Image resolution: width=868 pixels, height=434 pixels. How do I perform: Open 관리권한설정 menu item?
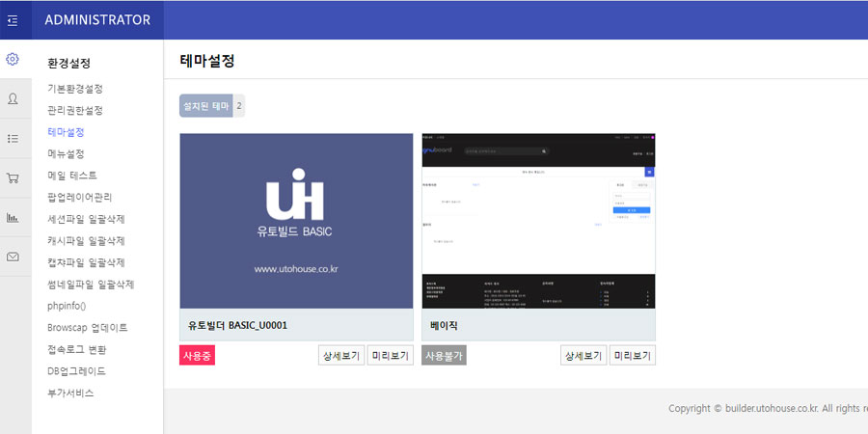click(x=75, y=110)
